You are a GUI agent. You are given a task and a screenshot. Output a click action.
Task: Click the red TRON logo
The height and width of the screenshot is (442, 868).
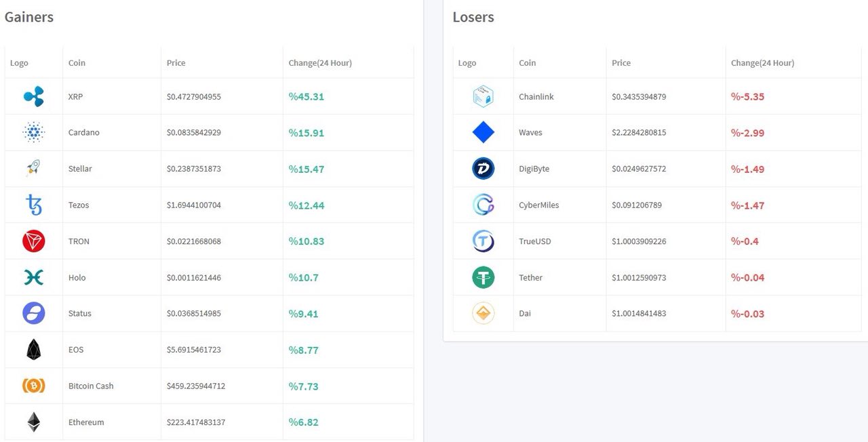[33, 241]
